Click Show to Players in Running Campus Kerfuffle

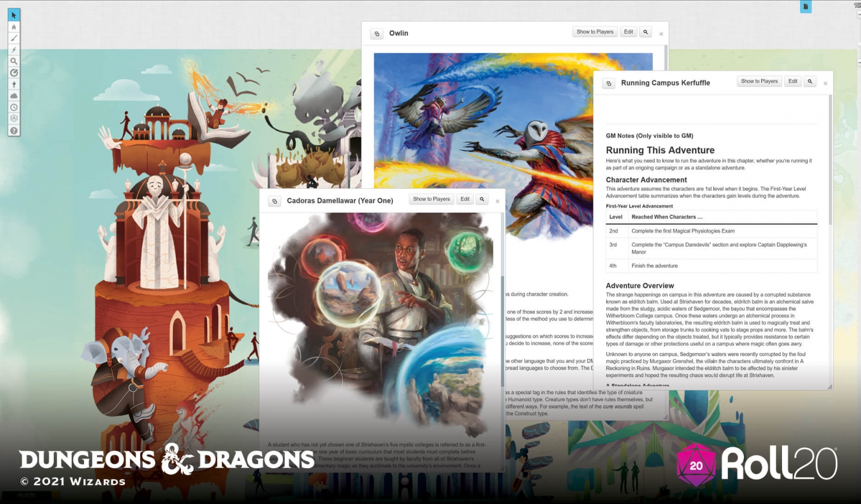pyautogui.click(x=759, y=81)
